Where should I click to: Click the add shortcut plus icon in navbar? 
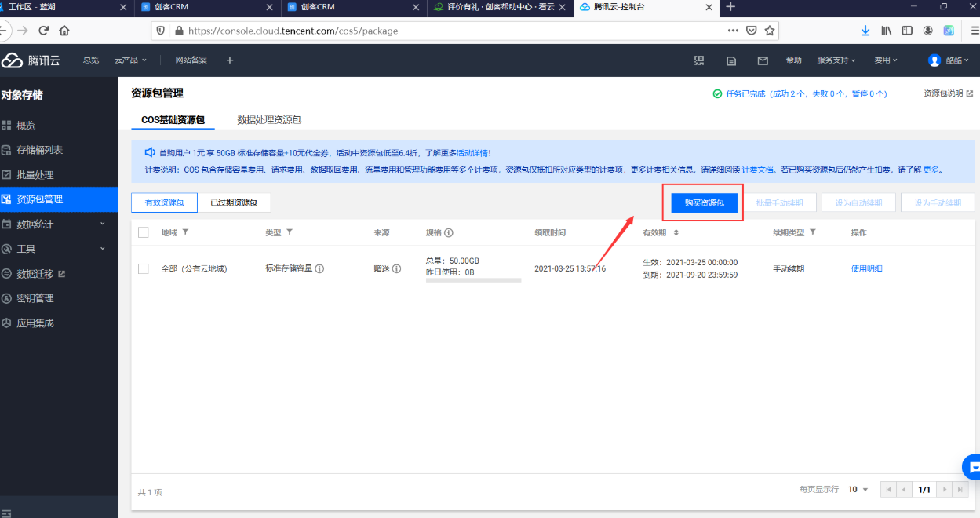coord(230,60)
